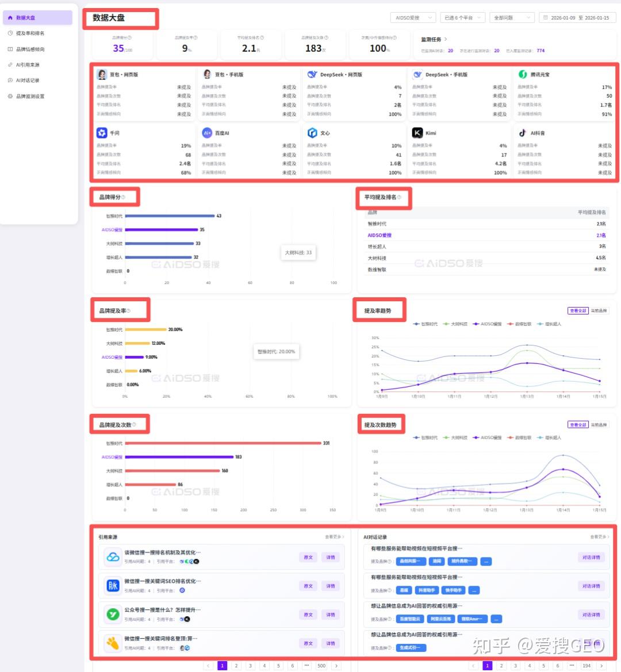Click the 品牌情感倾向 sidebar icon
621x672 pixels.
pyautogui.click(x=10, y=49)
